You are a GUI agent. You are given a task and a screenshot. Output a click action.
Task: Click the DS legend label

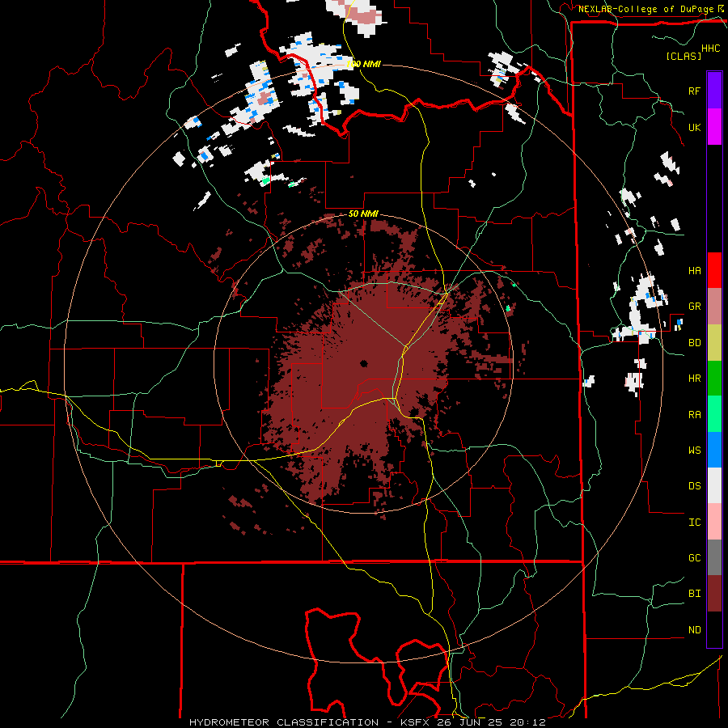[x=694, y=486]
